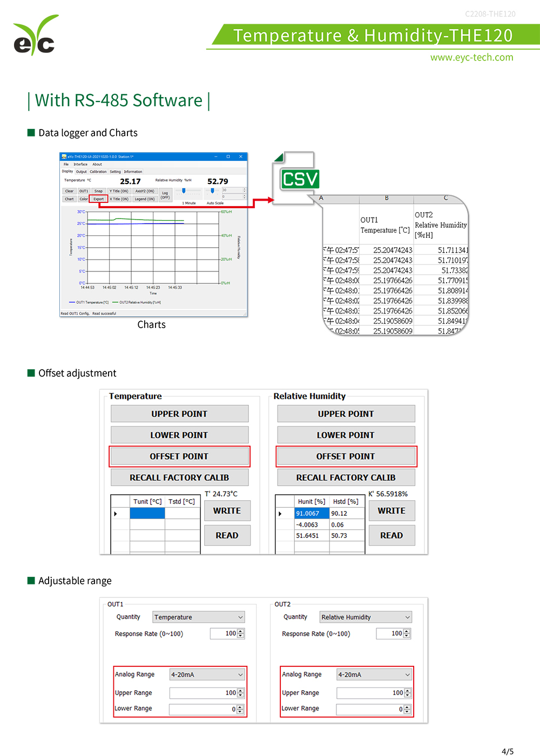Open the www.eyc-tech.com link
540x756 pixels.
471,57
